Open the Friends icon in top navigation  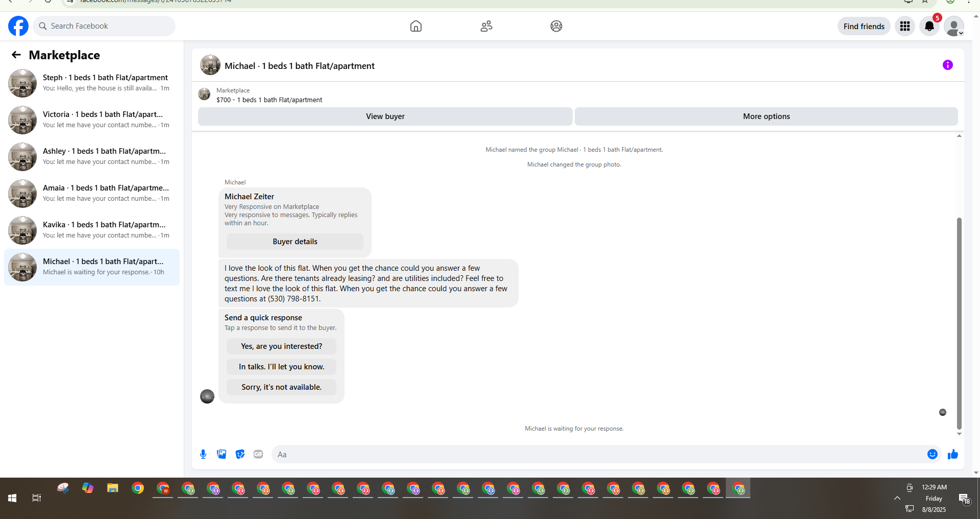(x=486, y=26)
